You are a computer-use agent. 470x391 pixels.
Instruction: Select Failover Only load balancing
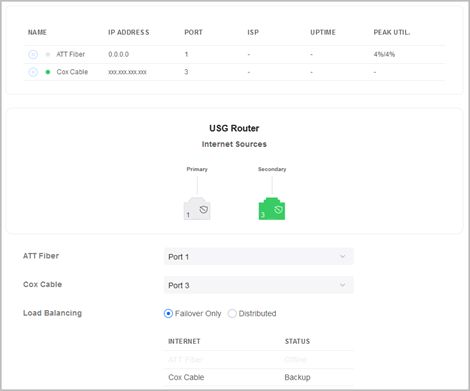(x=168, y=313)
